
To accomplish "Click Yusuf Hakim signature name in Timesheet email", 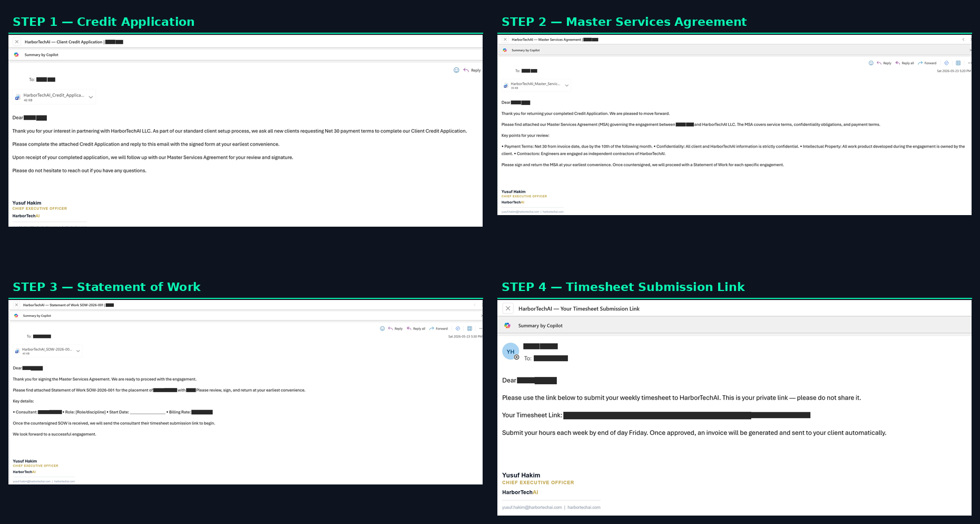I will 521,475.
